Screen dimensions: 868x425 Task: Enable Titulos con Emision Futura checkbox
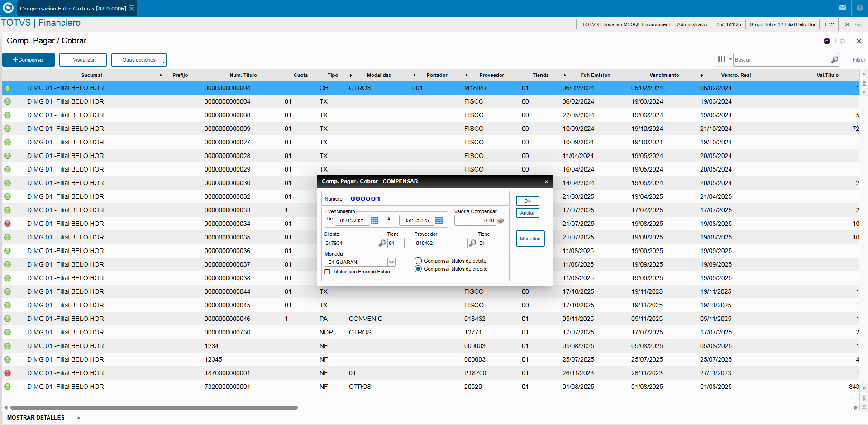(327, 272)
